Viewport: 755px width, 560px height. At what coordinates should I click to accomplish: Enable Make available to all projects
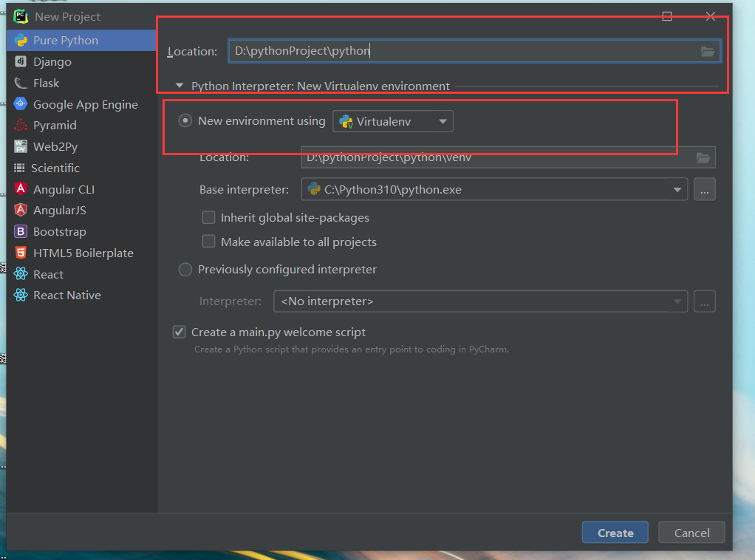208,242
